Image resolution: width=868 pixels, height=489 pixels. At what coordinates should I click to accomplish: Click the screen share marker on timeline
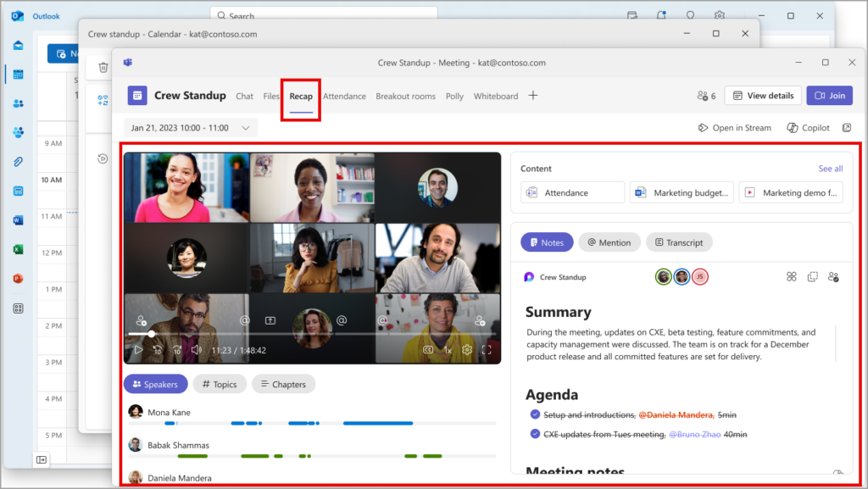pyautogui.click(x=270, y=320)
